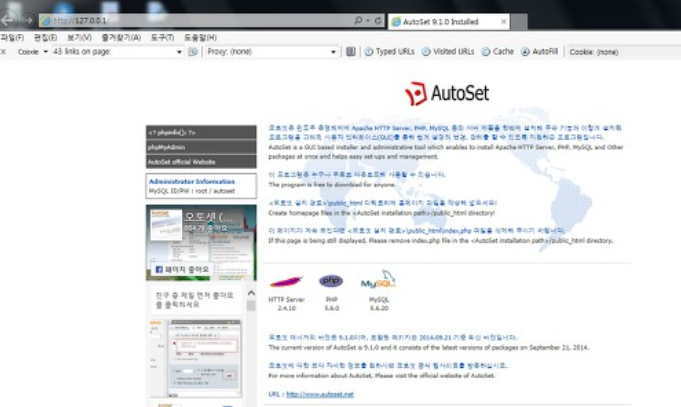
Task: Open Typed URLs in Cooxie toolbar
Action: pos(390,52)
